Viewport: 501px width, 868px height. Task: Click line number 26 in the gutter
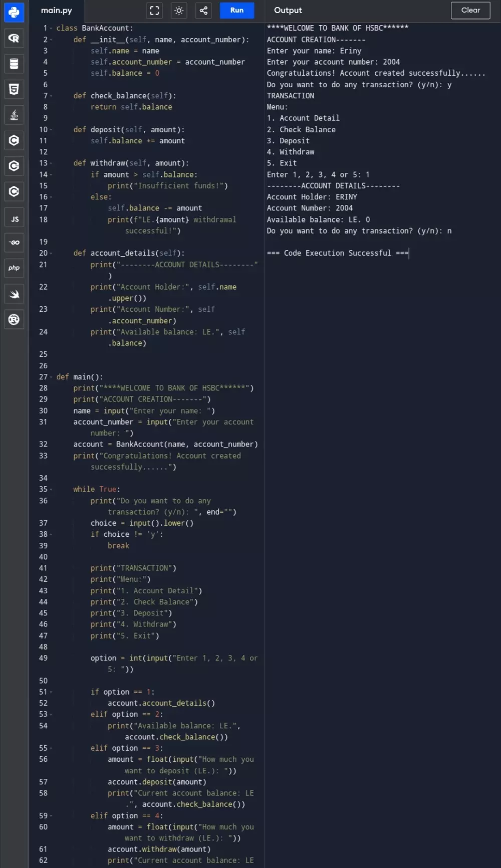point(44,366)
